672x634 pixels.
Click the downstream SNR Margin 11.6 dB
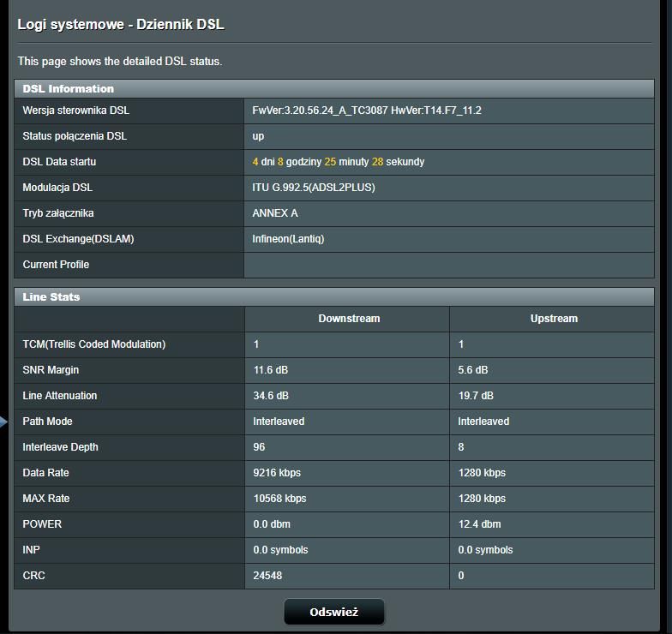(x=271, y=370)
